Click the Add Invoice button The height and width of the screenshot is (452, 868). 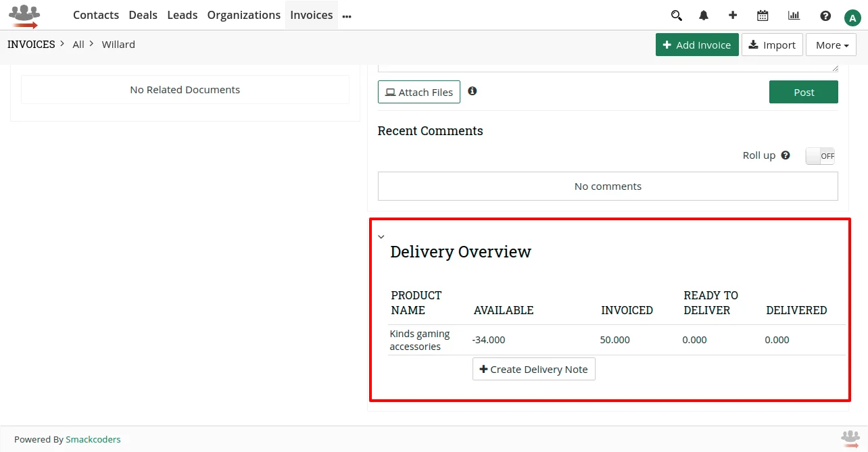[x=697, y=45]
